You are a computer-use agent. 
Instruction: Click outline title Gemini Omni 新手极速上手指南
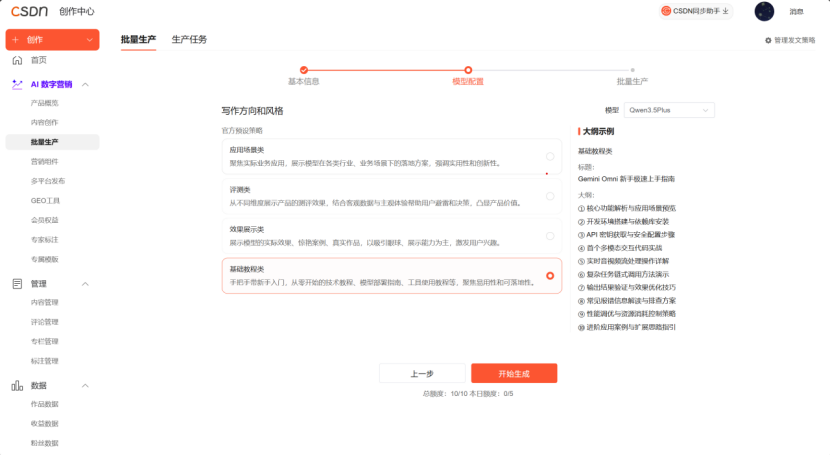click(x=626, y=179)
